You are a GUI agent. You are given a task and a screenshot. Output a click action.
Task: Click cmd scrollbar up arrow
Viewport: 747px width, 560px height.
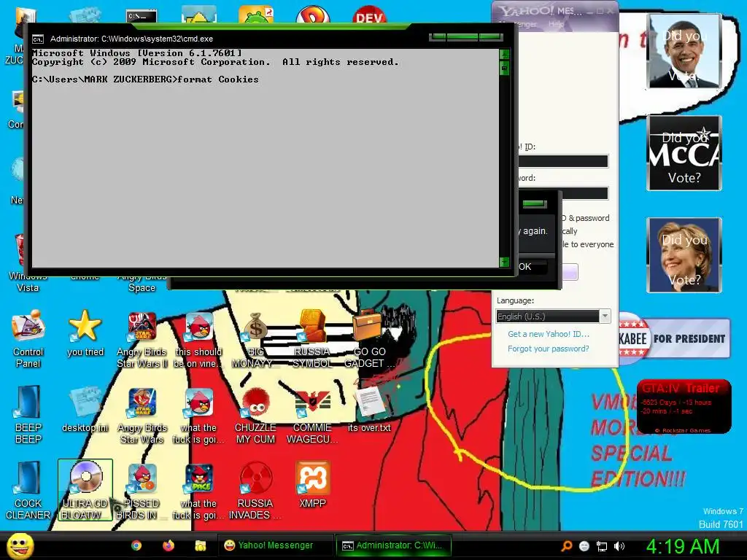point(504,54)
